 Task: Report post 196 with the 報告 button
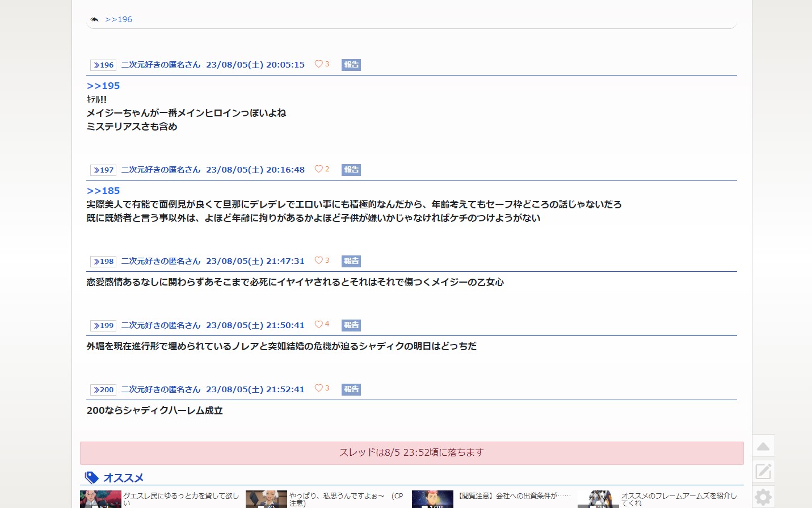coord(351,65)
